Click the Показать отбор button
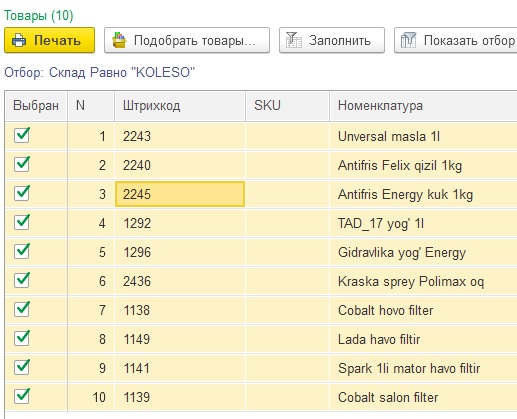Image resolution: width=517 pixels, height=419 pixels. [456, 40]
